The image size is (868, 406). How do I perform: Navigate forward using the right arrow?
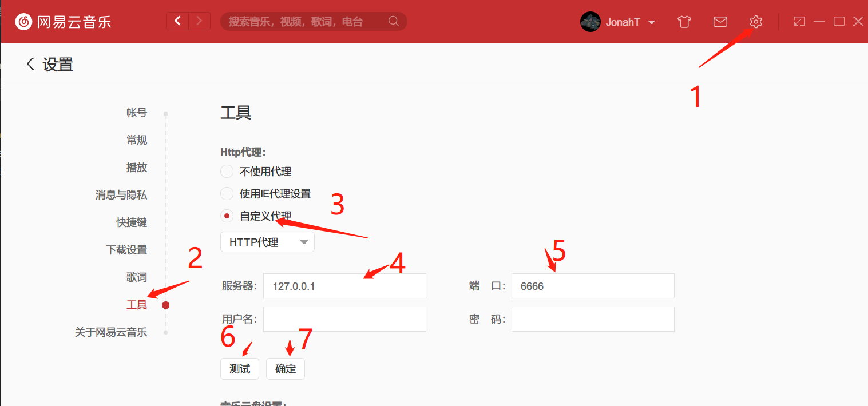[199, 21]
